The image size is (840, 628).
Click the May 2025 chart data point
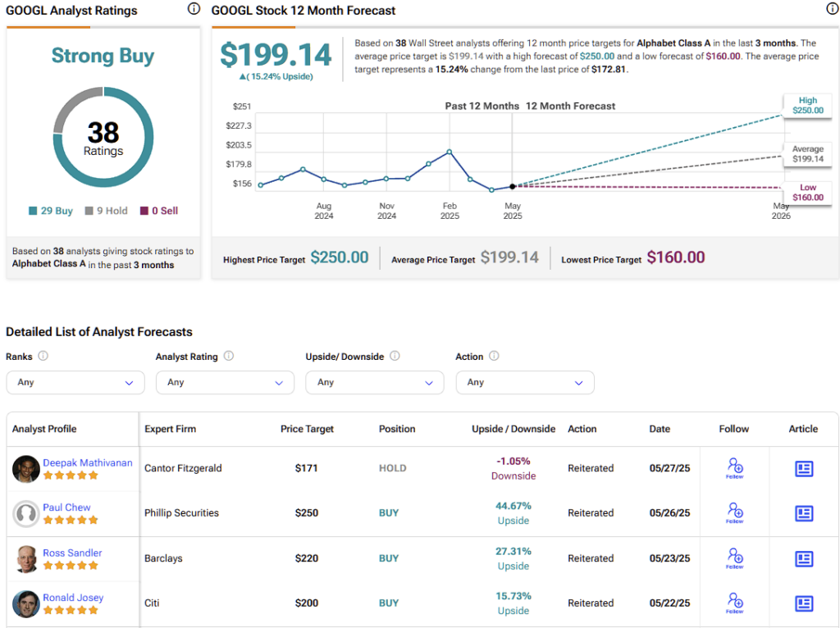513,186
